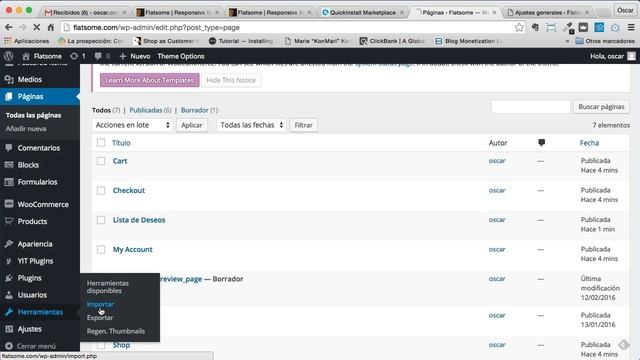Collapse menu with Cerrar menú icon
Viewport: 640px width, 360px height.
click(x=9, y=346)
